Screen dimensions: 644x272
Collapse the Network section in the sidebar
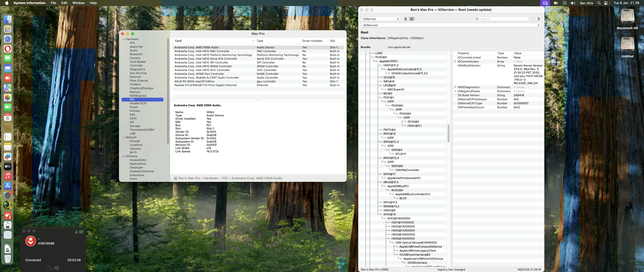[x=124, y=137]
